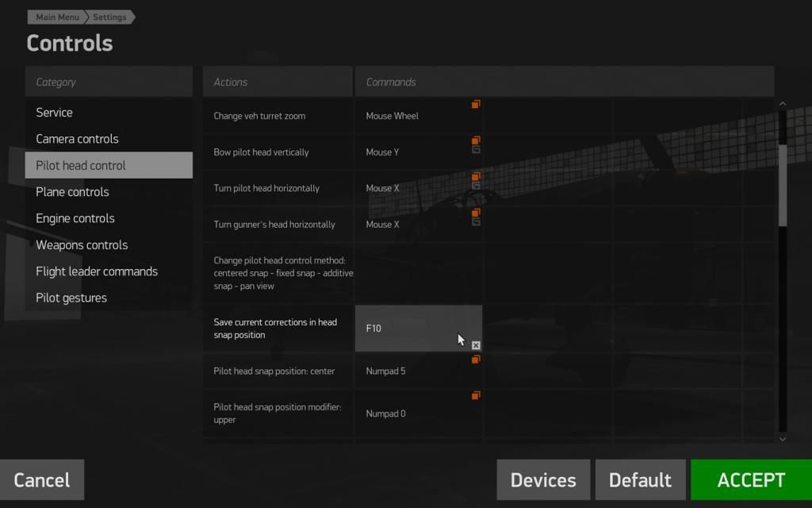
Task: Switch to Camera controls category
Action: (77, 139)
